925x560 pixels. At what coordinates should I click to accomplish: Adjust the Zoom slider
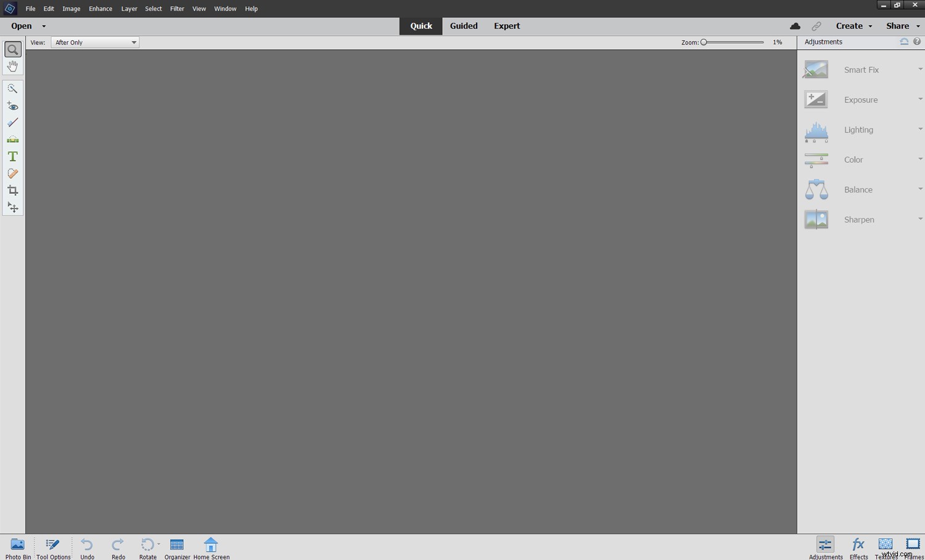(x=704, y=42)
